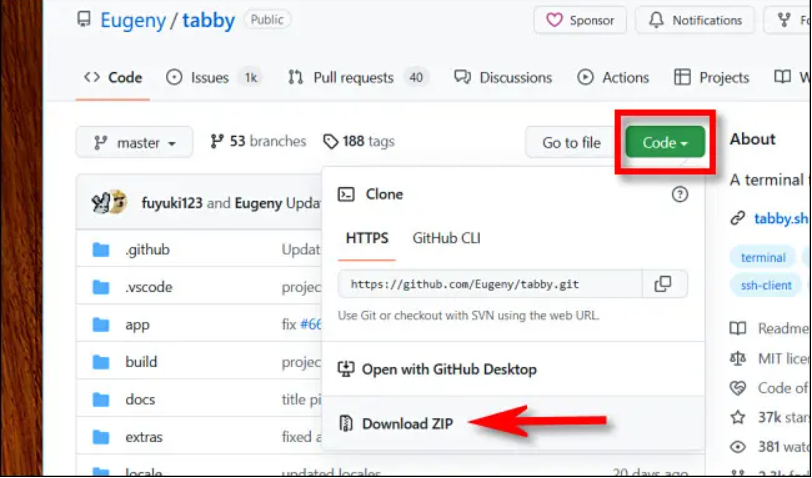Screen dimensions: 812x478
Task: Open the Projects tab
Action: tap(712, 78)
